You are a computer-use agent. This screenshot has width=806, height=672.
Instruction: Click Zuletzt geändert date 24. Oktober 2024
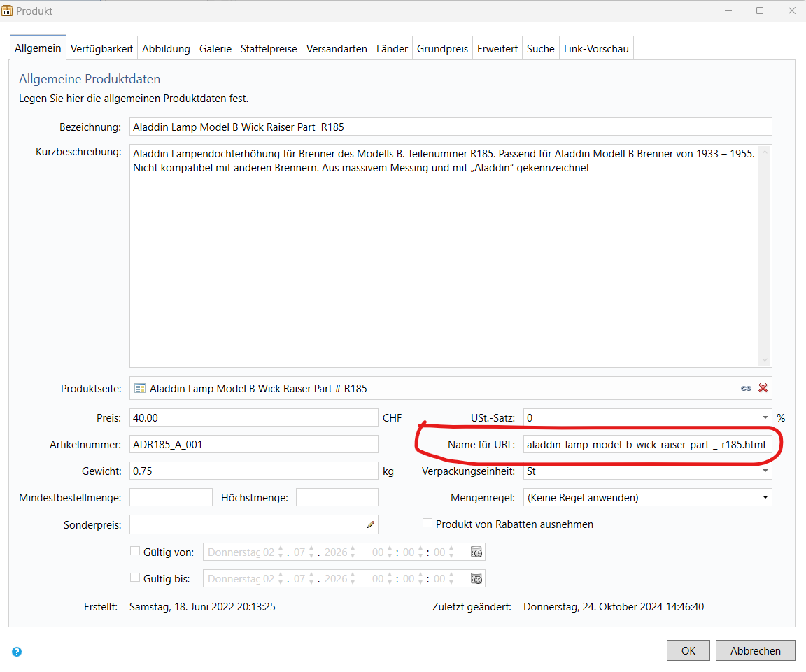coord(614,607)
